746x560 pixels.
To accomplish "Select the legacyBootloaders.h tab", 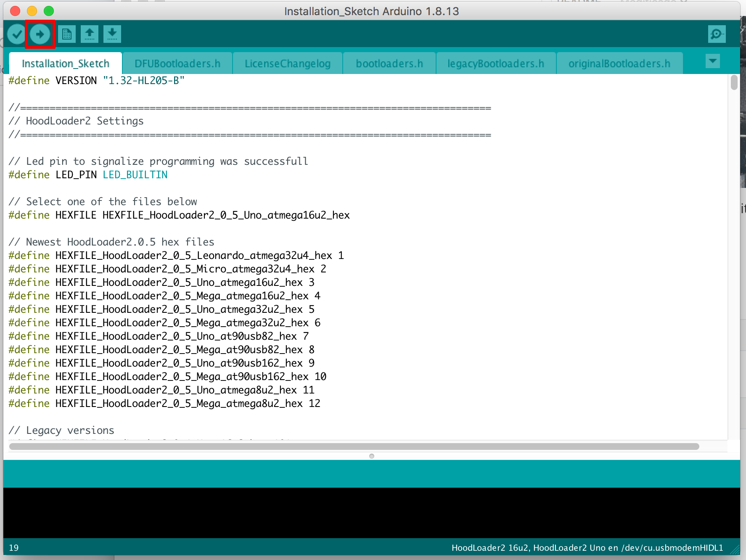I will click(x=496, y=63).
